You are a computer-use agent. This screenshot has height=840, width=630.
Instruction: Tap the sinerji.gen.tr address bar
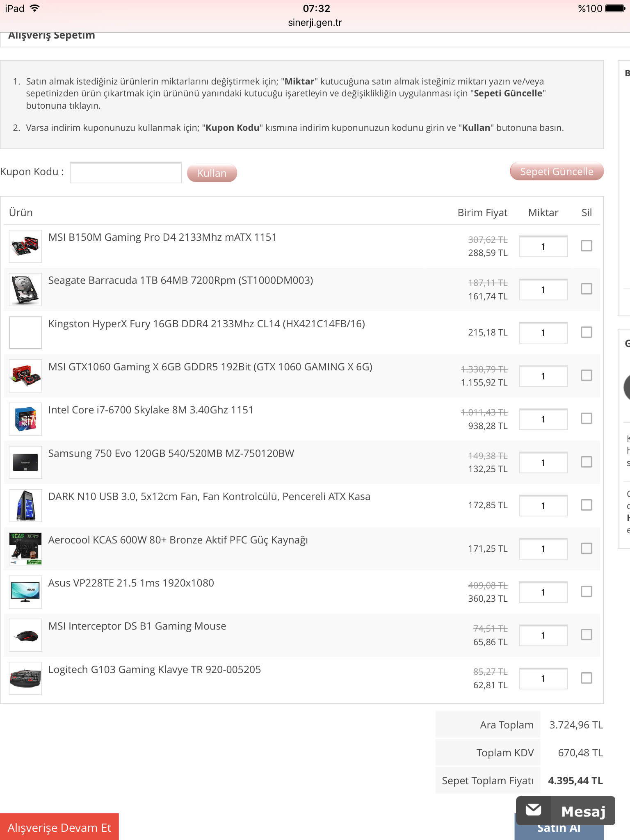[x=315, y=23]
